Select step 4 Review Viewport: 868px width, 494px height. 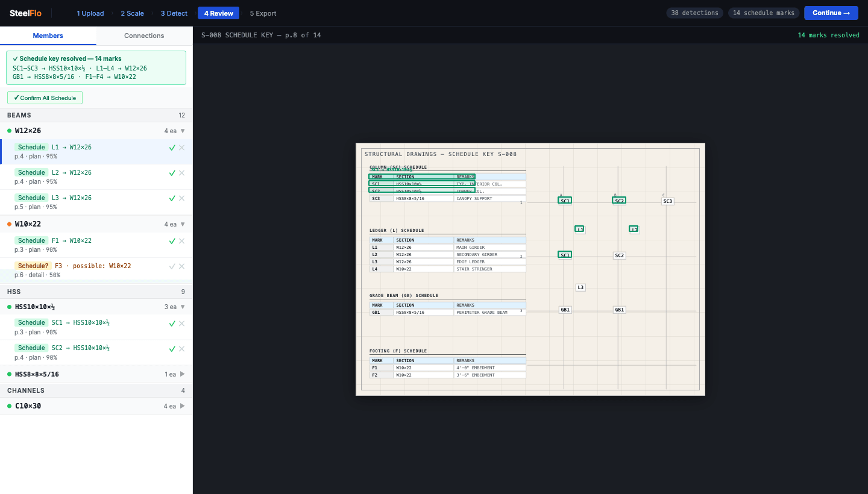click(x=218, y=13)
